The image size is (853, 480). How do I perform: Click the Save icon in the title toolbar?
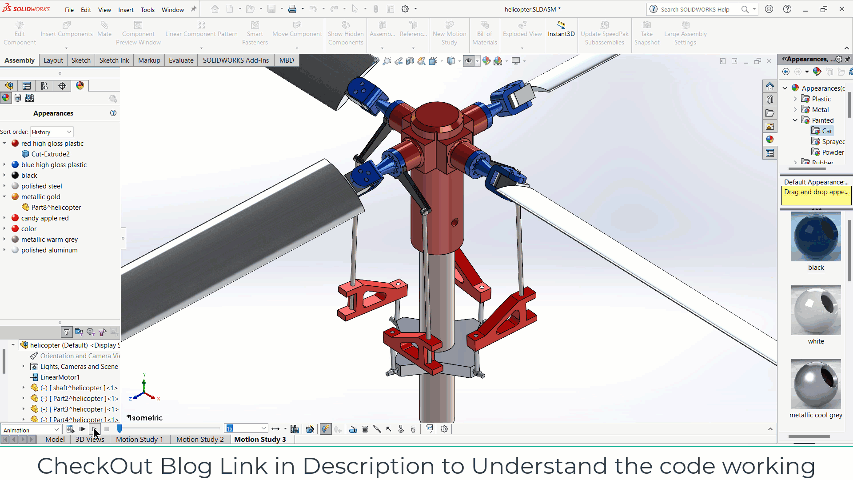[x=271, y=9]
